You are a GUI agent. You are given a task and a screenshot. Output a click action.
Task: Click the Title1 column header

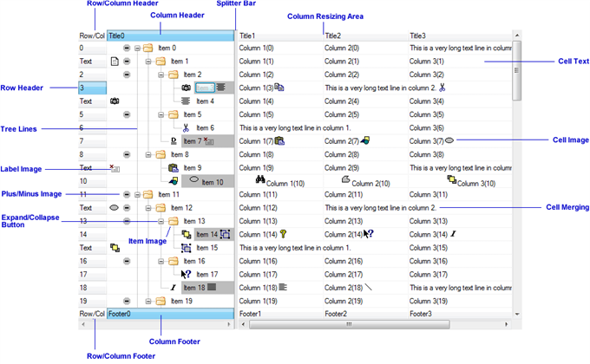click(280, 36)
